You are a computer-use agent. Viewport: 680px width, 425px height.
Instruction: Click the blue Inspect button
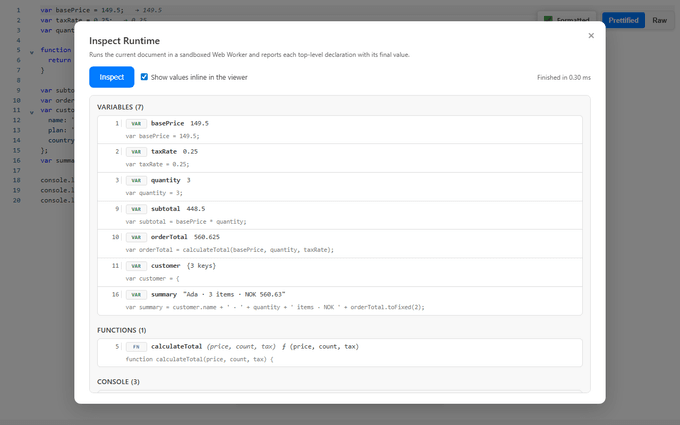111,77
